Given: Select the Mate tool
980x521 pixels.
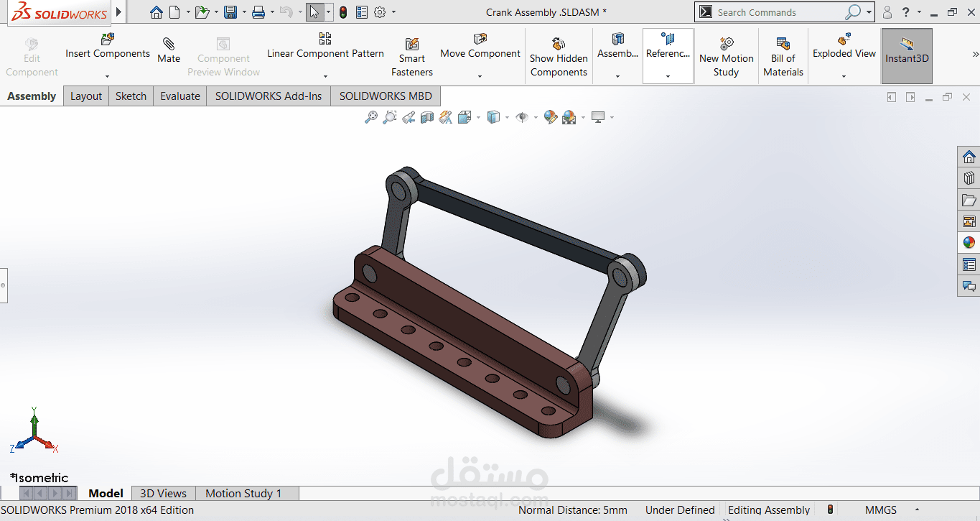Looking at the screenshot, I should [169, 50].
